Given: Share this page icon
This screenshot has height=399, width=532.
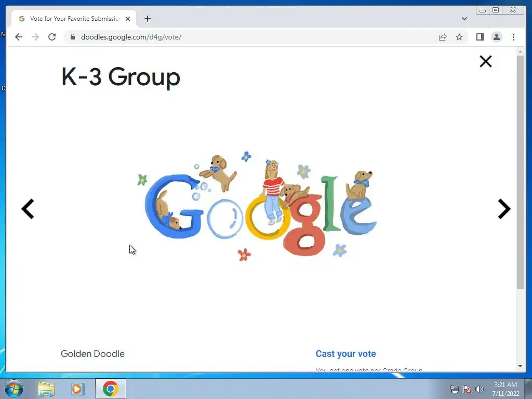Looking at the screenshot, I should click(x=443, y=37).
